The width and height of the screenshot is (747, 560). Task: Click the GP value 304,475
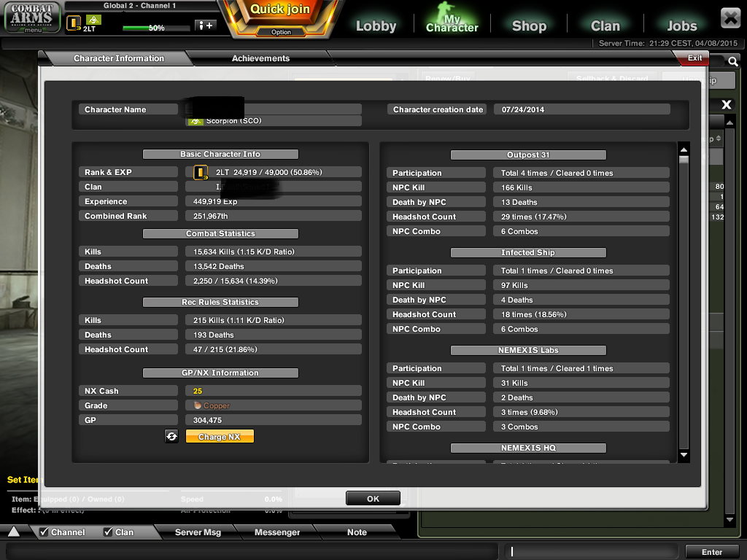click(x=207, y=420)
